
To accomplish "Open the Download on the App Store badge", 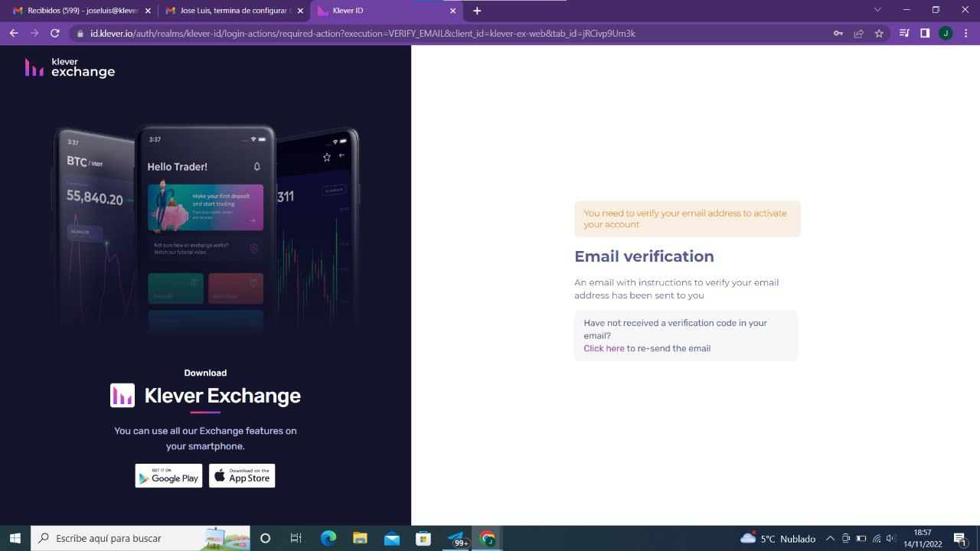I will click(242, 475).
